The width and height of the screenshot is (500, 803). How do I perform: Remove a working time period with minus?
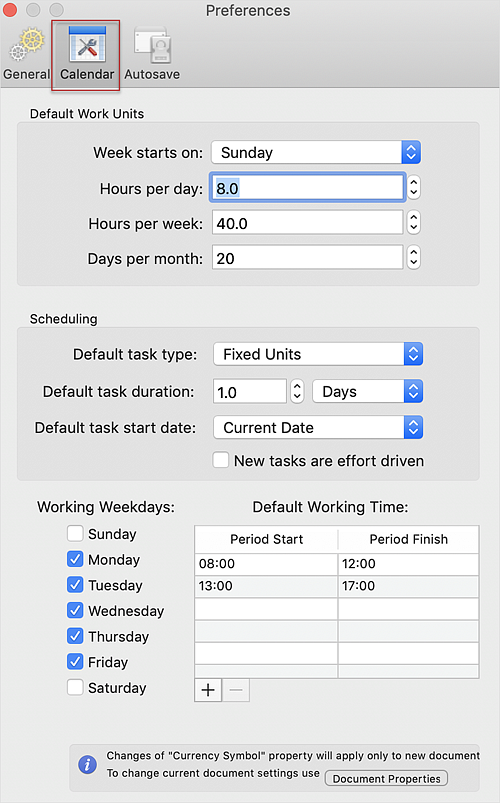point(236,690)
